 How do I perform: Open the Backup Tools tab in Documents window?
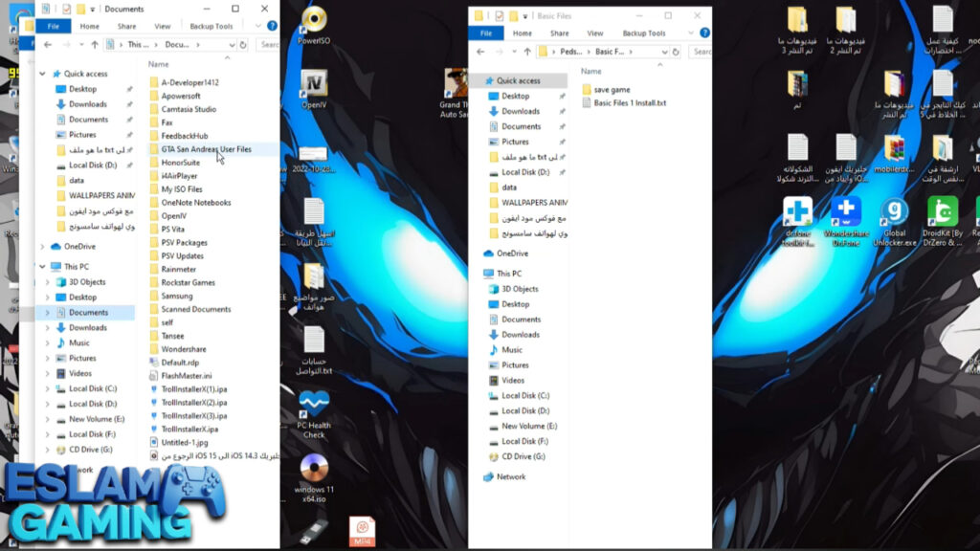point(211,27)
